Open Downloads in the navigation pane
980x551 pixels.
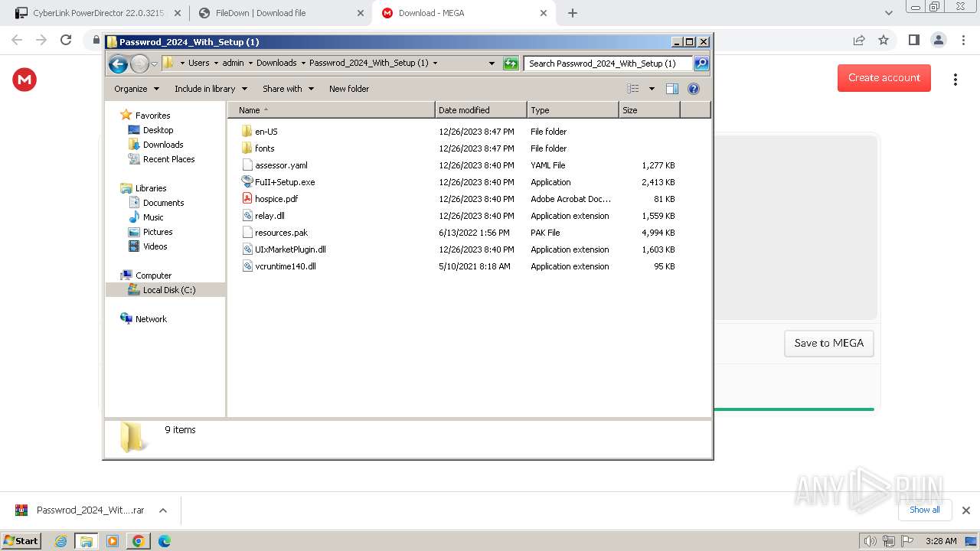pyautogui.click(x=163, y=145)
